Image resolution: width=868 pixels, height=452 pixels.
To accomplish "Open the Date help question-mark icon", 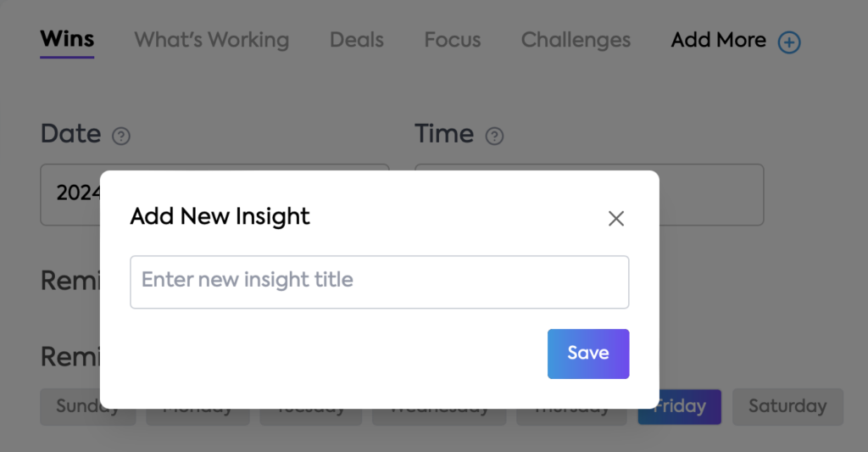I will coord(120,136).
